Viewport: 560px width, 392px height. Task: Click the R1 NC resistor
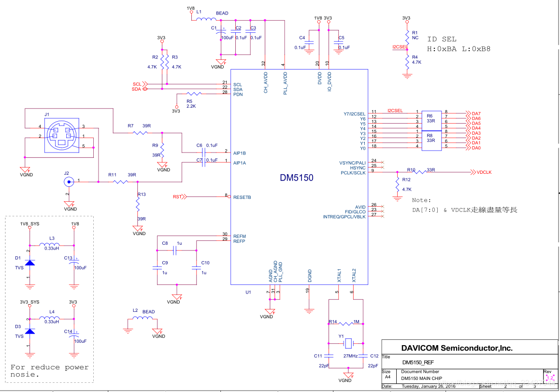click(407, 37)
